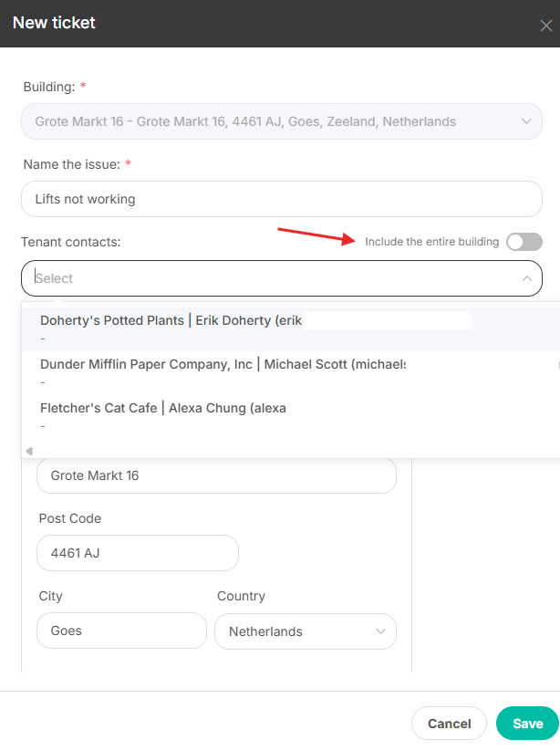Click the City field containing Goes
The height and width of the screenshot is (751, 560).
click(x=121, y=631)
